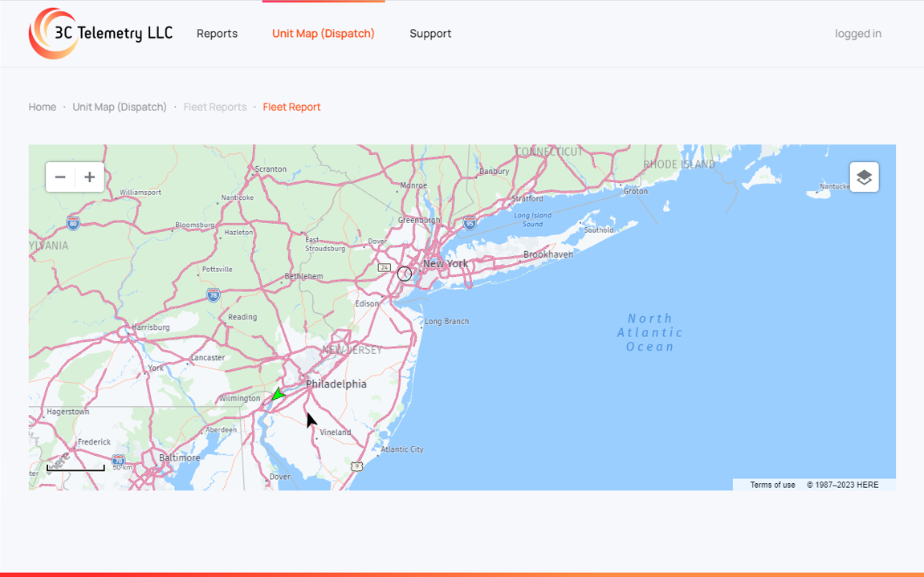
Task: Click the circular unit marker near New York
Action: [405, 274]
